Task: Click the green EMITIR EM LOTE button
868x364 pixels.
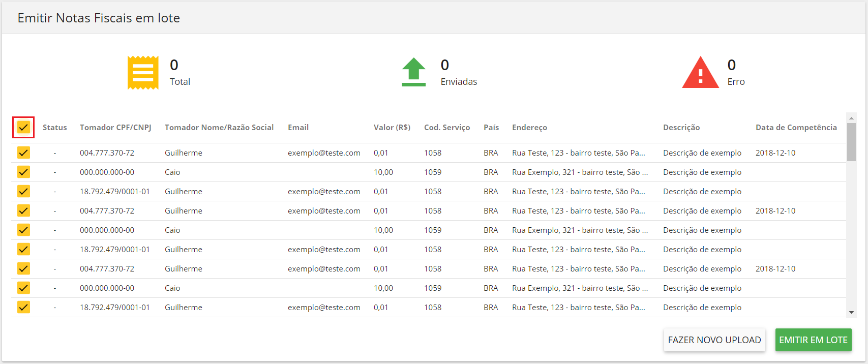Action: point(813,340)
